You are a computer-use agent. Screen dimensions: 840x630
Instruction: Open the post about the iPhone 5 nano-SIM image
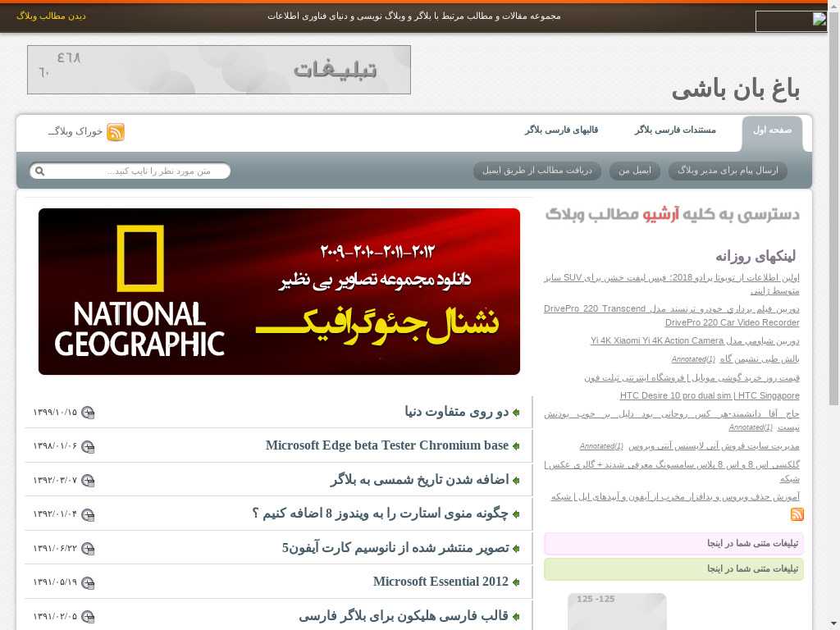(x=395, y=548)
